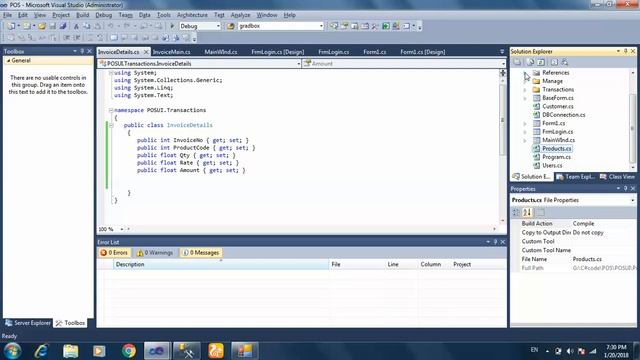Switch to the InvoiceMain.cs tab
The height and width of the screenshot is (360, 640).
click(171, 52)
